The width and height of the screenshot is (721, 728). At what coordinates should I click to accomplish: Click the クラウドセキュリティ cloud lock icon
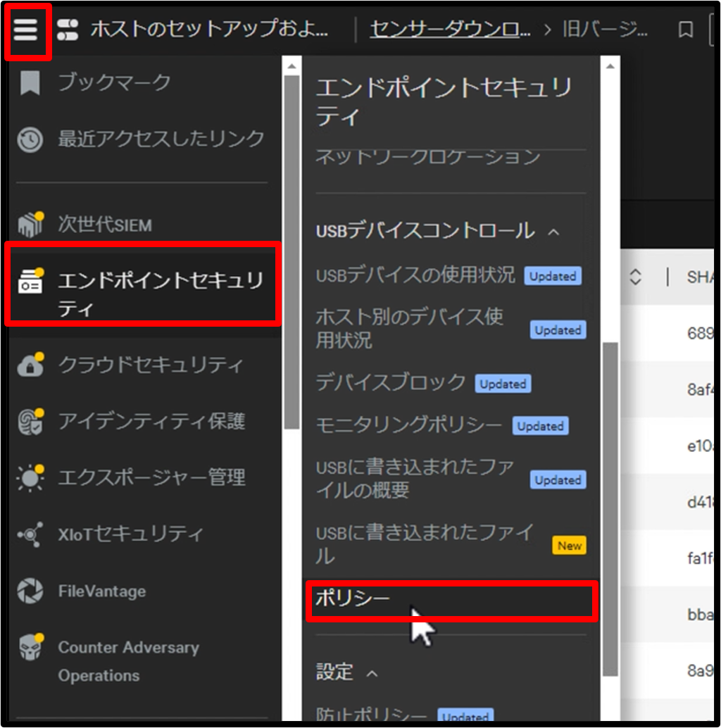click(31, 365)
